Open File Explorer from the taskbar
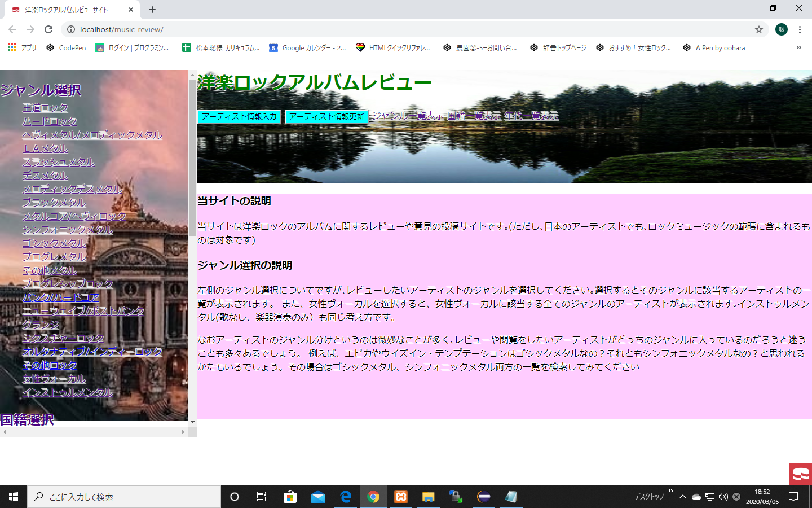Screen dimensions: 812x508 pyautogui.click(x=429, y=497)
